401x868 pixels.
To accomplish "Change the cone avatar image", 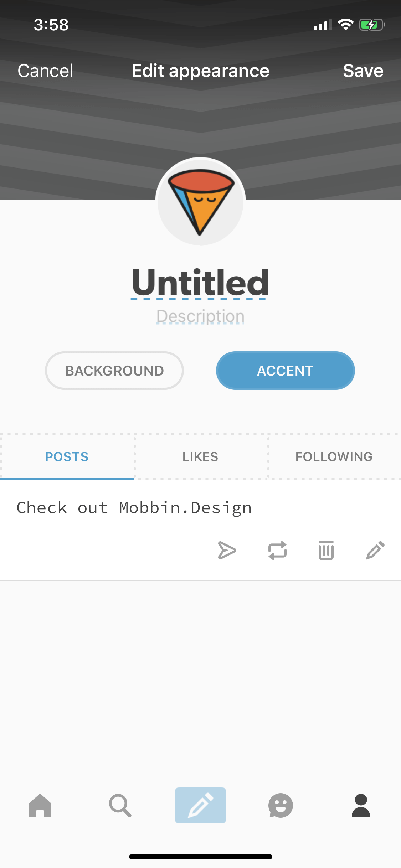I will click(200, 202).
